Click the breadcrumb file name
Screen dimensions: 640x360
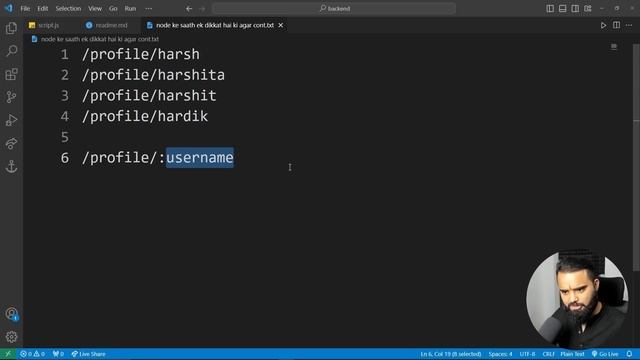point(100,39)
